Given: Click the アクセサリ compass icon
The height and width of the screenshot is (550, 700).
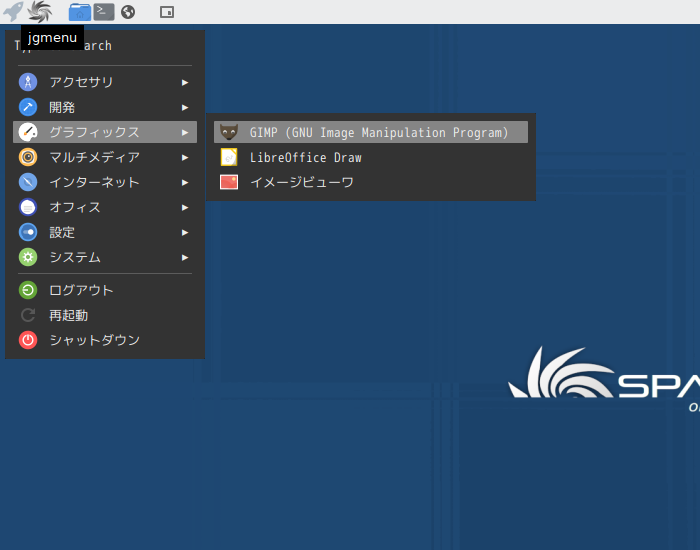Looking at the screenshot, I should [28, 82].
